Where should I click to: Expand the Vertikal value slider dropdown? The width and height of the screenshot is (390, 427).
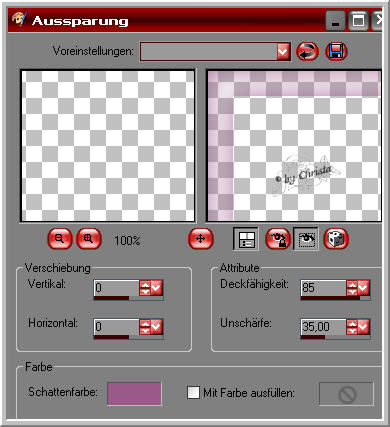156,287
